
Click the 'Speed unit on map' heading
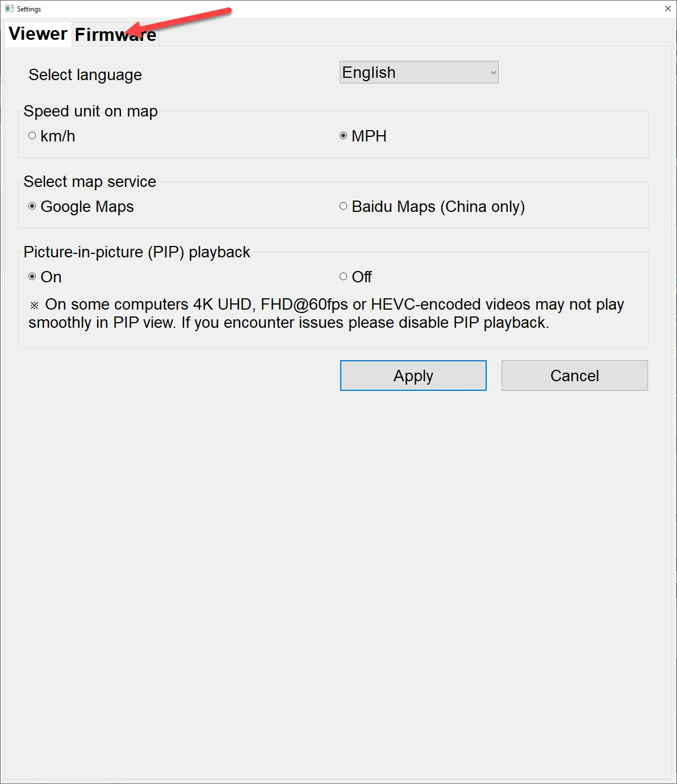(x=90, y=111)
